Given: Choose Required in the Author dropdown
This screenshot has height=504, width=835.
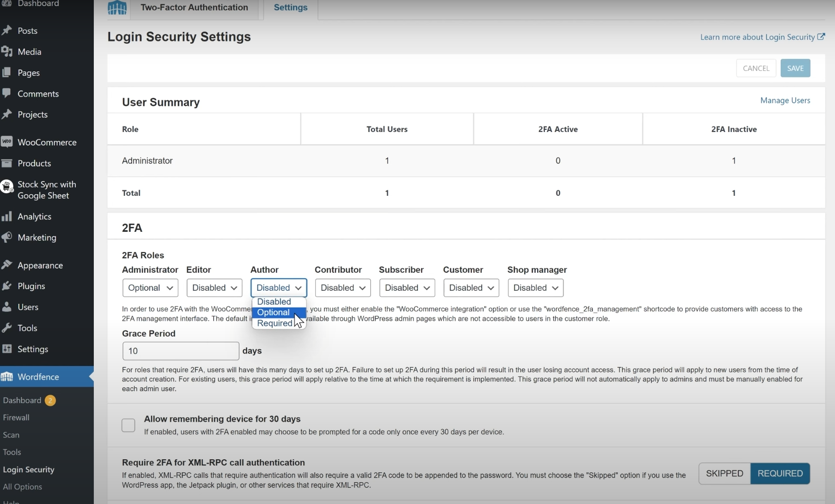Looking at the screenshot, I should click(x=274, y=323).
